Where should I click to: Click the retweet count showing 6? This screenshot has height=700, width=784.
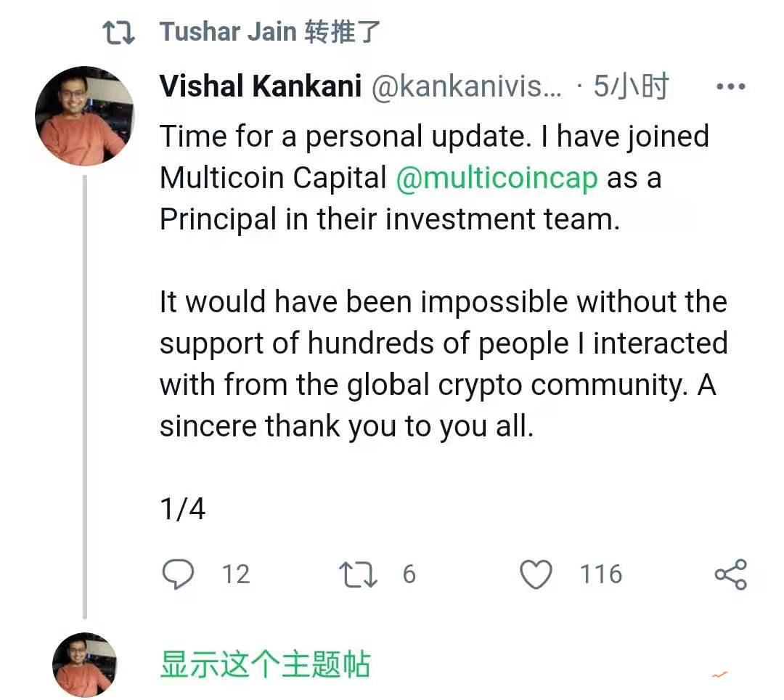[x=409, y=574]
